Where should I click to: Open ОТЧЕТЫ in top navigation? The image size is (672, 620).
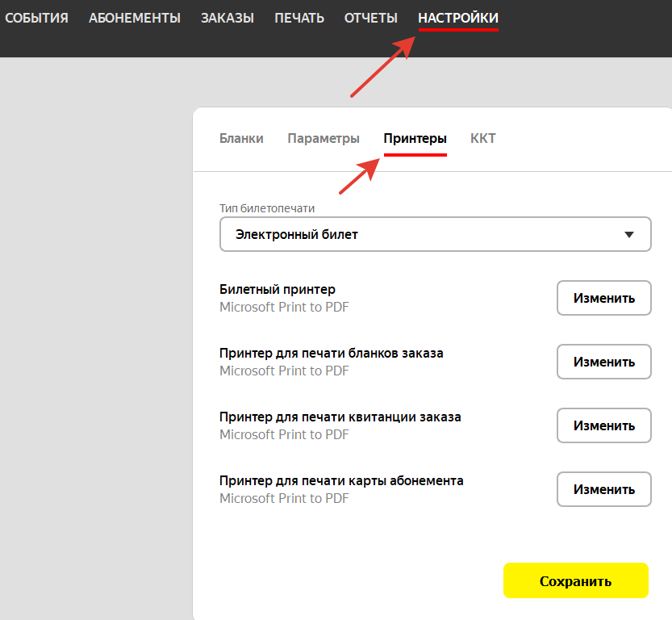pos(371,18)
